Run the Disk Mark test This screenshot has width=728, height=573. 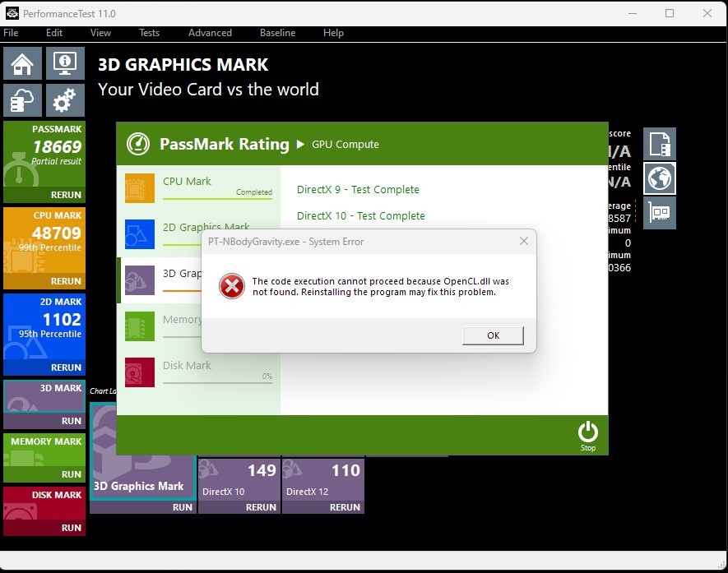coord(72,528)
